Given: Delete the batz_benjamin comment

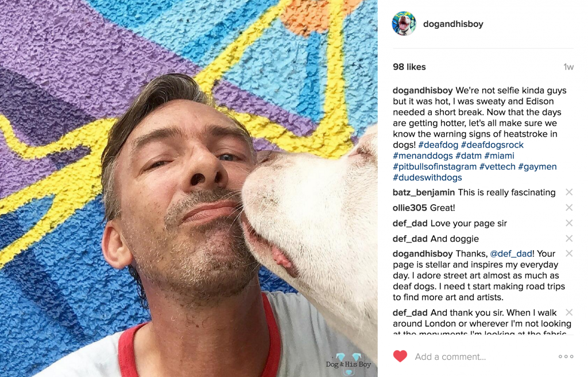Looking at the screenshot, I should click(569, 192).
